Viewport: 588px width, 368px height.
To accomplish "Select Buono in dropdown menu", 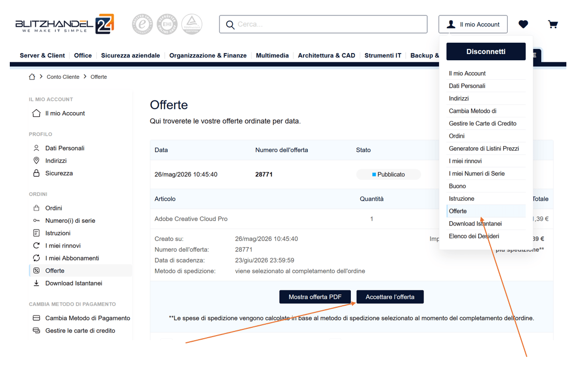I will coord(486,186).
